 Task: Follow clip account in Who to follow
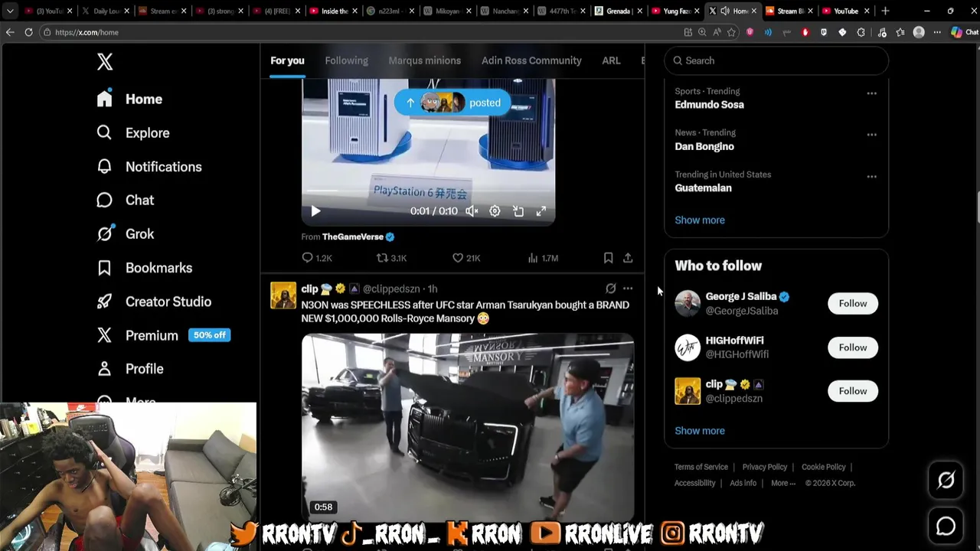click(852, 391)
